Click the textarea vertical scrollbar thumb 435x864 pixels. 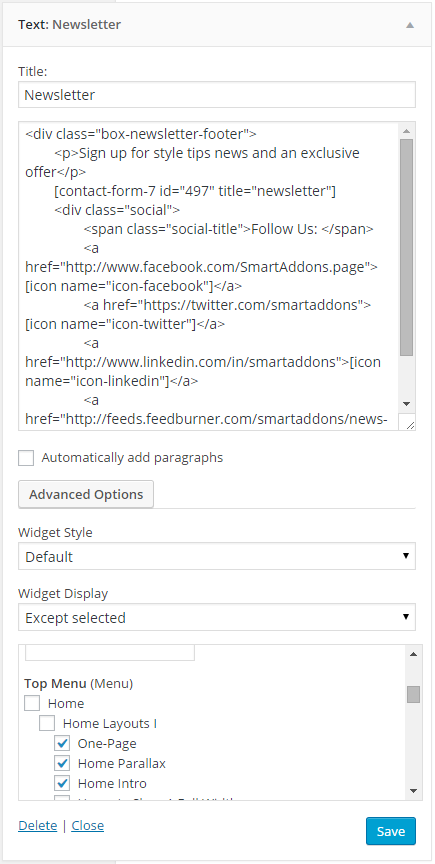pos(406,247)
